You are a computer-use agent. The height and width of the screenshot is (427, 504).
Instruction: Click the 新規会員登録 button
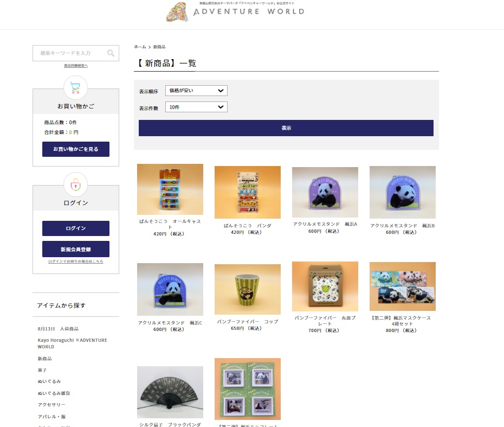tap(76, 249)
